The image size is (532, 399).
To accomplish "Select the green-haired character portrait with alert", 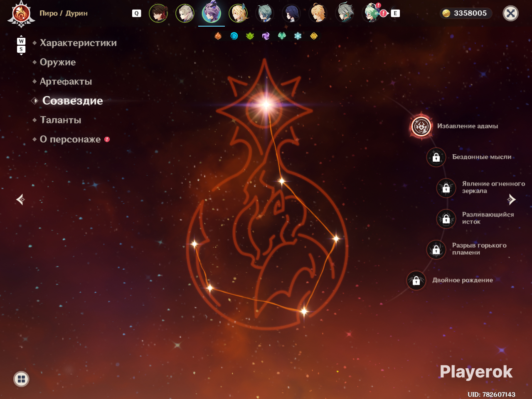I will coord(371,13).
